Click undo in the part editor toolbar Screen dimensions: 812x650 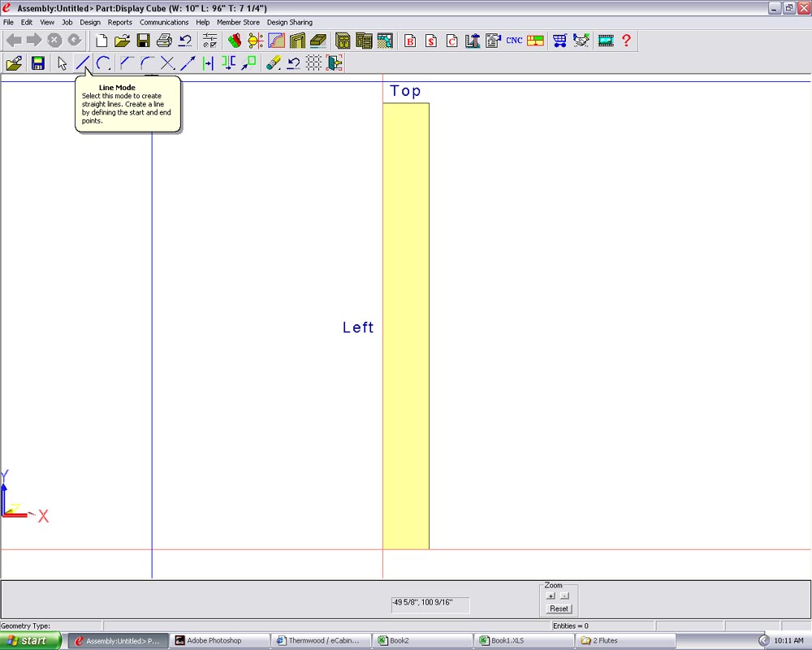point(294,63)
